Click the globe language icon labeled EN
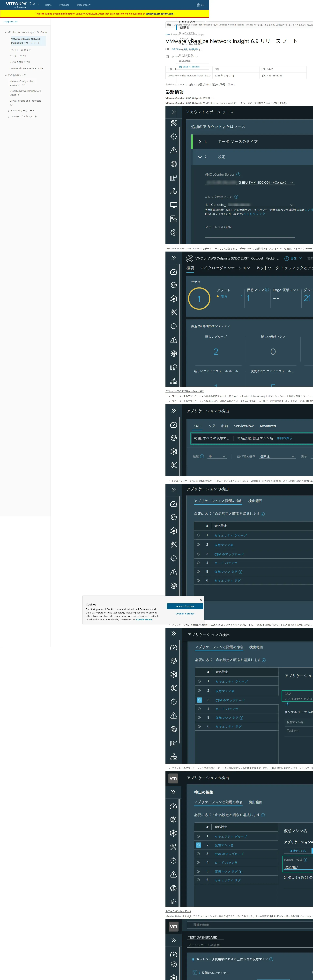The height and width of the screenshot is (980, 313). 198,5
